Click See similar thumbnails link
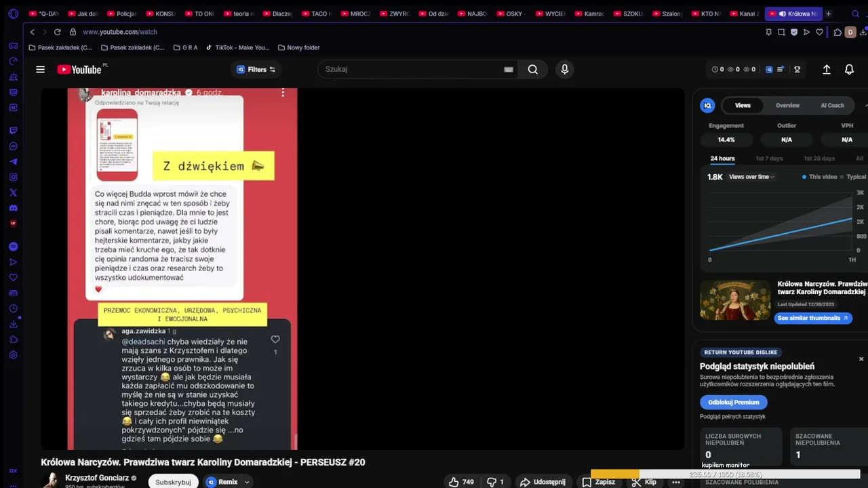 812,318
